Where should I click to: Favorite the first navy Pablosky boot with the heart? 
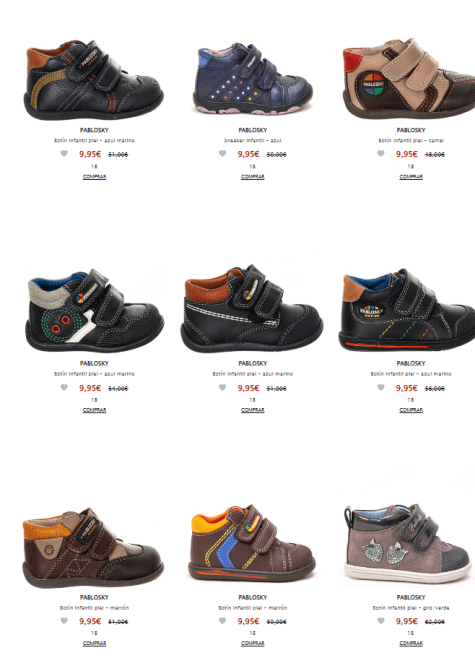[64, 154]
